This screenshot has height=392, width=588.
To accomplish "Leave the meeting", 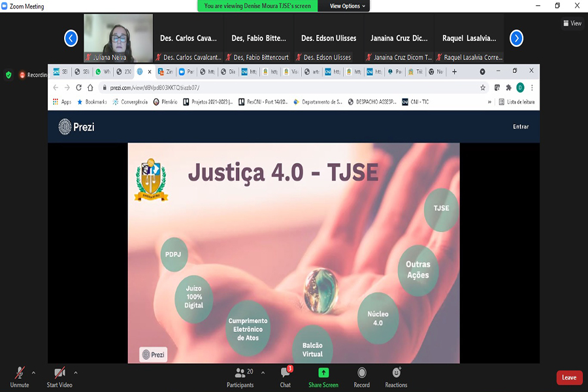I will pos(569,378).
